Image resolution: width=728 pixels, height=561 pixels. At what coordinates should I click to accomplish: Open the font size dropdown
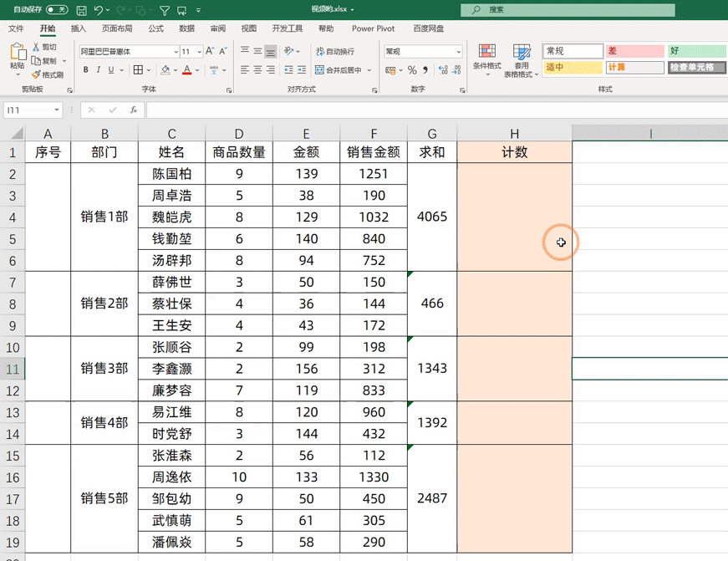pyautogui.click(x=199, y=52)
